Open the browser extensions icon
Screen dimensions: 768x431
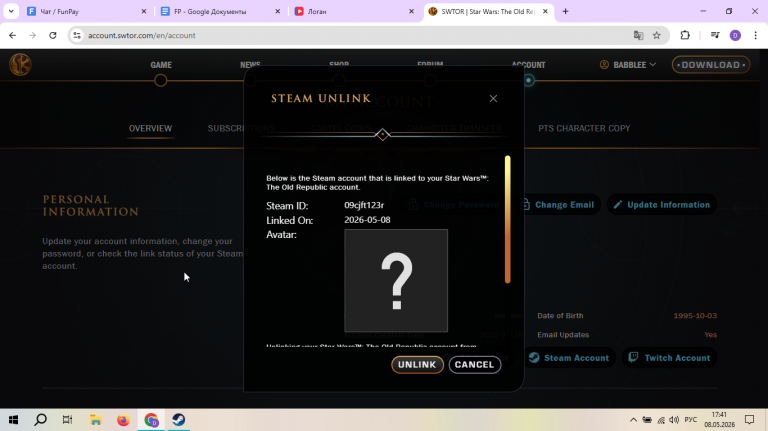(x=685, y=35)
